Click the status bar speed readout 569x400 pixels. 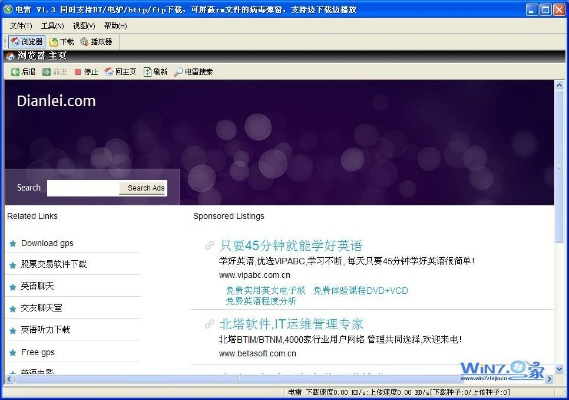coord(399,392)
